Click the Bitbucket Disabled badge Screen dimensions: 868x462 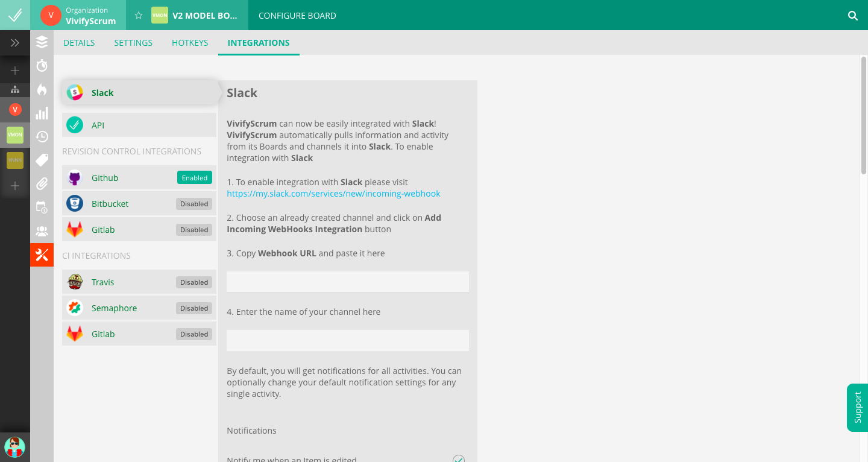(x=194, y=204)
